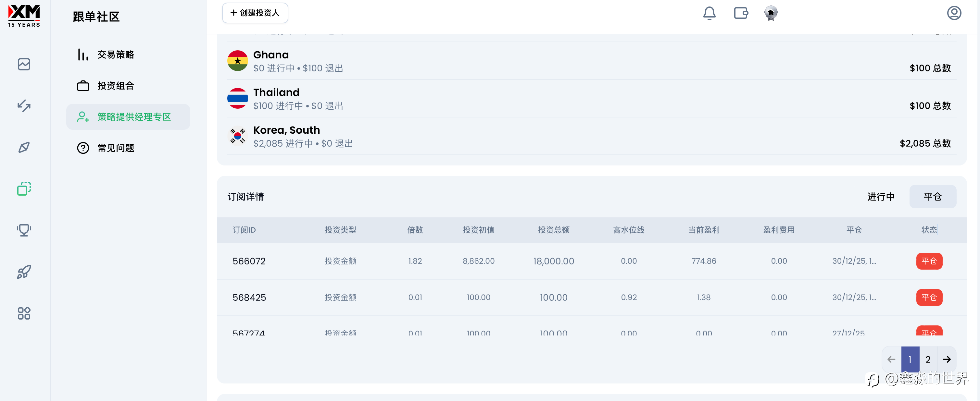Click next page arrow in pagination
This screenshot has width=980, height=401.
pos(947,359)
